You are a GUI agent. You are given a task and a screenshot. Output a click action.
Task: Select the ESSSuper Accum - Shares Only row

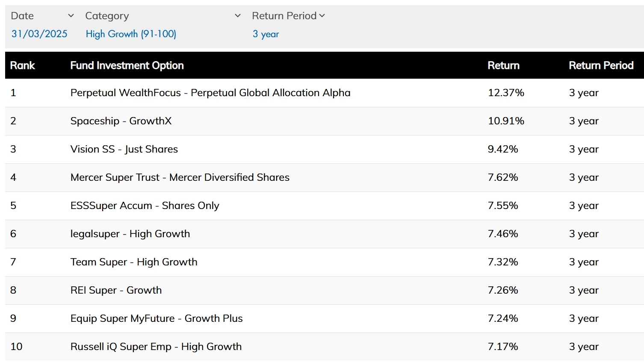(145, 206)
